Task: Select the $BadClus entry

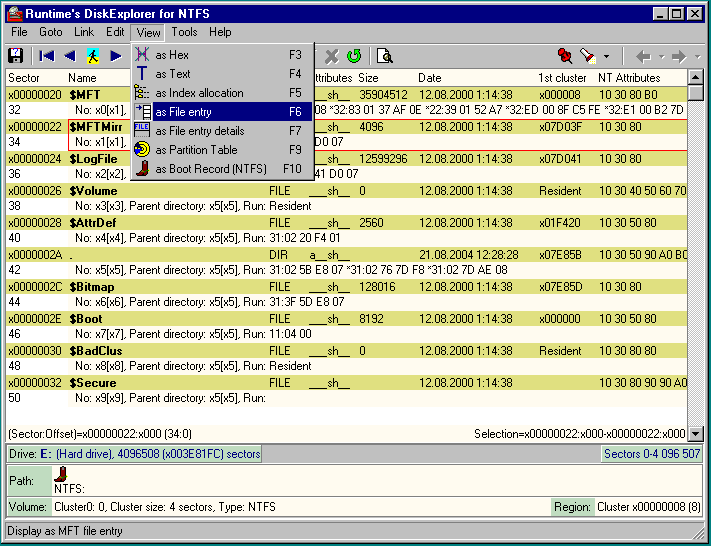Action: click(x=96, y=351)
